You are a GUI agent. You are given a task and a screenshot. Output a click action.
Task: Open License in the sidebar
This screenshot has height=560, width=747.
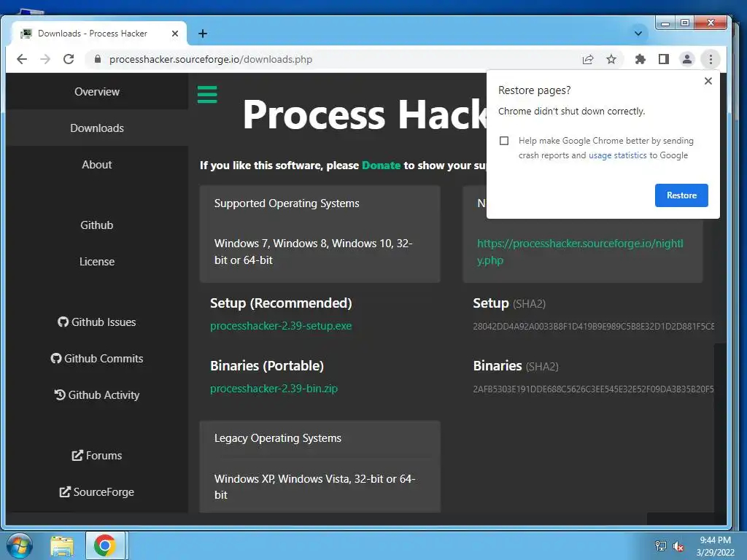97,262
